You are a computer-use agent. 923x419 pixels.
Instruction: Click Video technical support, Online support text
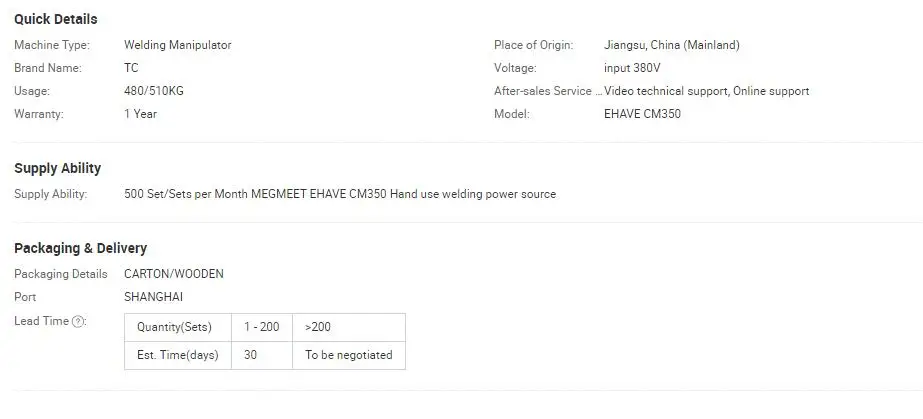pyautogui.click(x=706, y=91)
